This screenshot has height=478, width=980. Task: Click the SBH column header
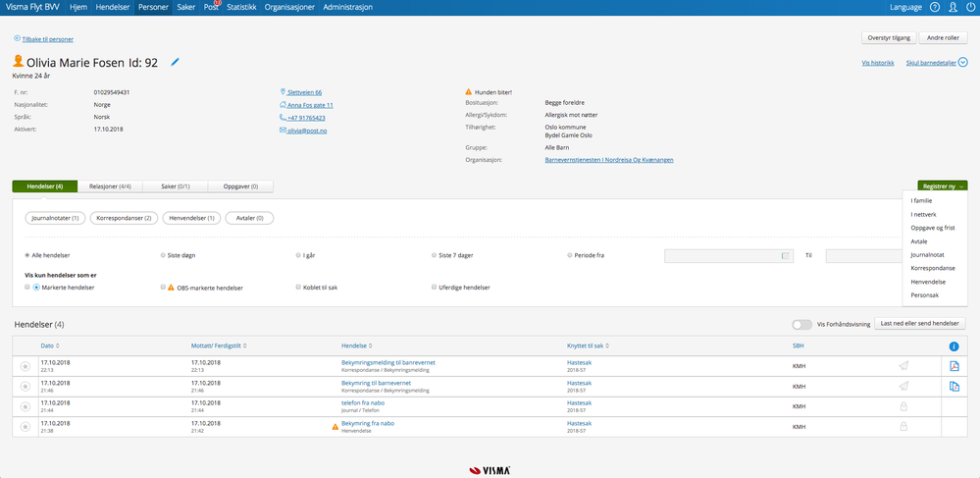[799, 346]
